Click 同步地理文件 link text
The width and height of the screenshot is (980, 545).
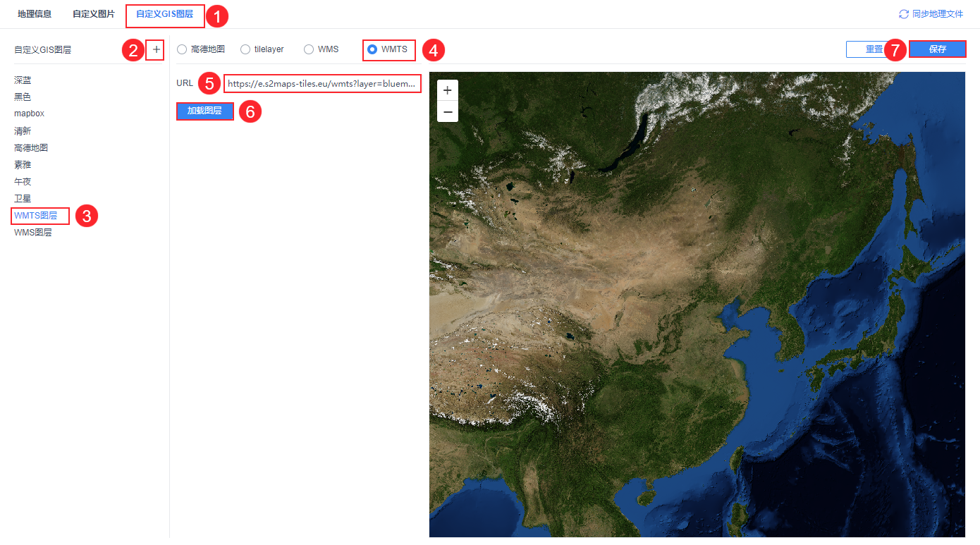pos(938,14)
